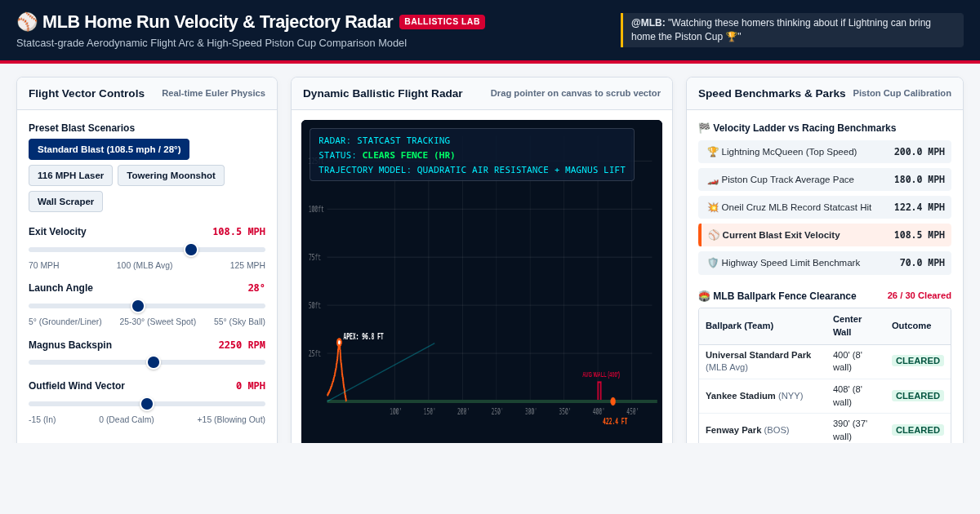The image size is (980, 514).
Task: Click the Outcome column header
Action: click(911, 326)
